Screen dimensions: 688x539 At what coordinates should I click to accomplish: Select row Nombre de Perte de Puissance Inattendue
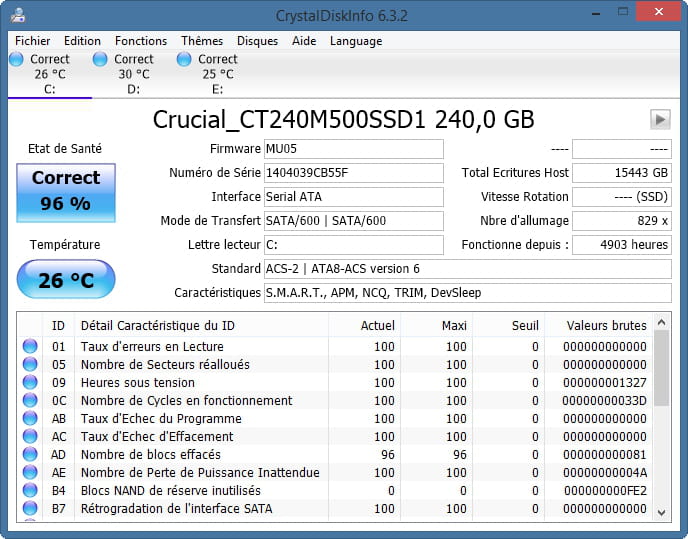pyautogui.click(x=335, y=472)
